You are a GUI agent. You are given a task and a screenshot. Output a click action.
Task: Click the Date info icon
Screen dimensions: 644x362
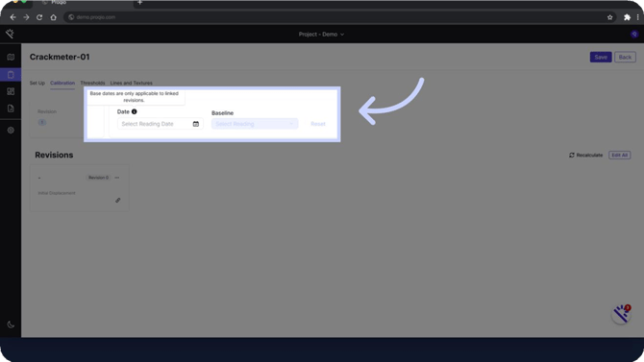click(134, 111)
